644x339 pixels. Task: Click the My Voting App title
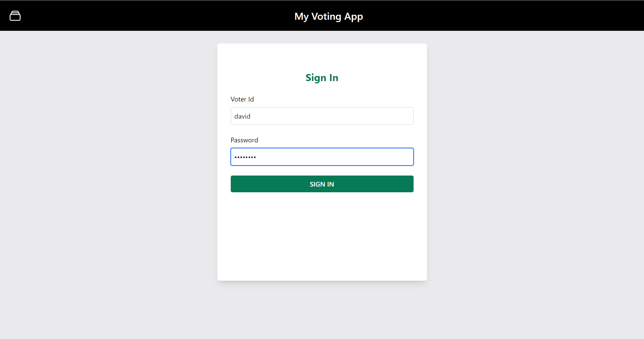pos(328,16)
